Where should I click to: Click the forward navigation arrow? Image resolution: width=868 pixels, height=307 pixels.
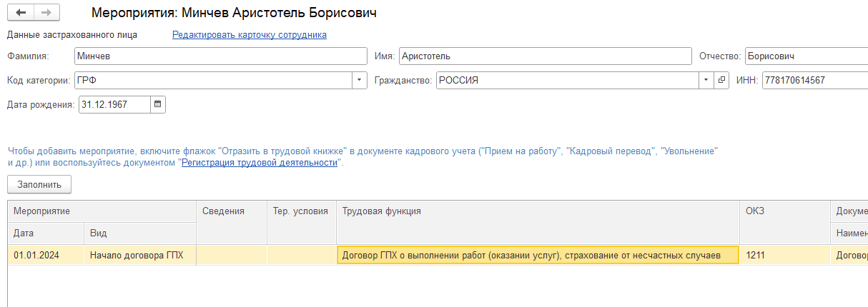coord(46,13)
